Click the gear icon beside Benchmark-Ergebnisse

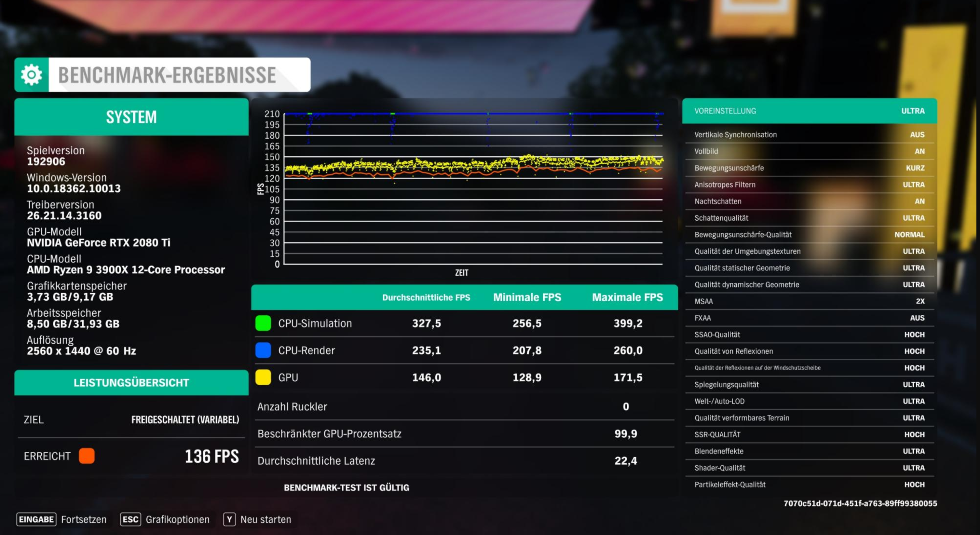32,75
